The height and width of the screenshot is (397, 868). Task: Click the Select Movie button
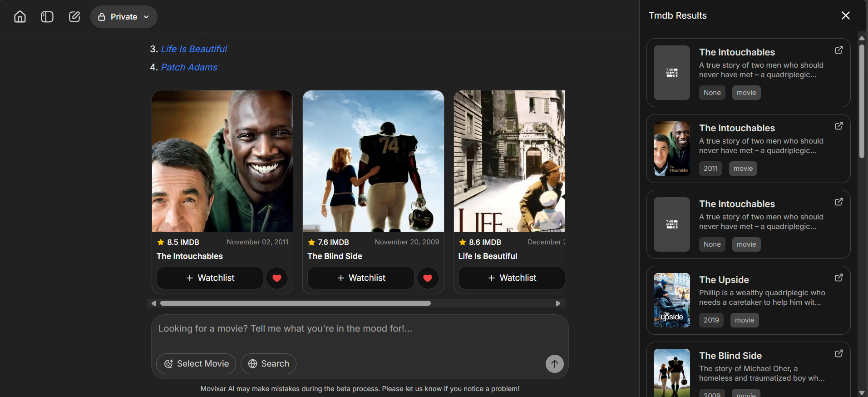click(196, 364)
